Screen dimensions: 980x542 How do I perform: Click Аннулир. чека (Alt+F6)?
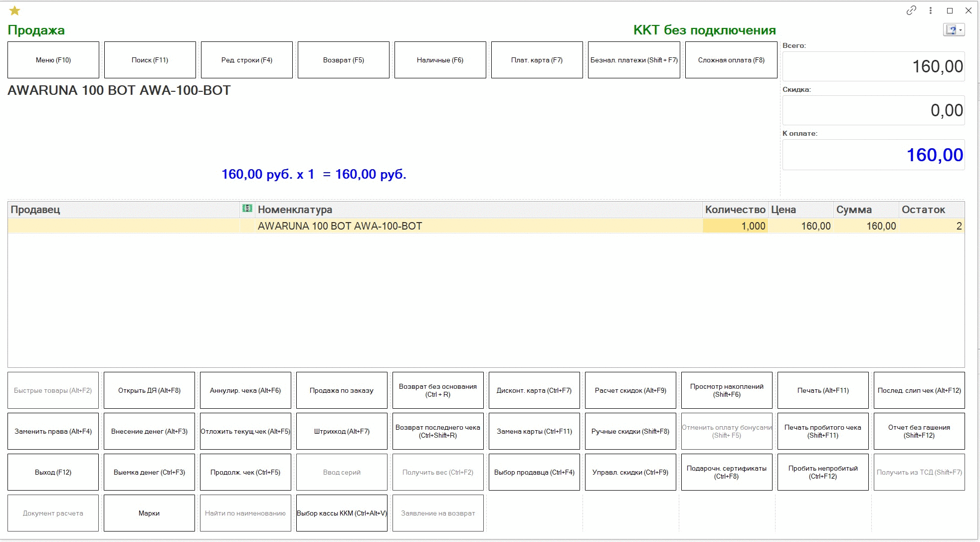coord(245,390)
